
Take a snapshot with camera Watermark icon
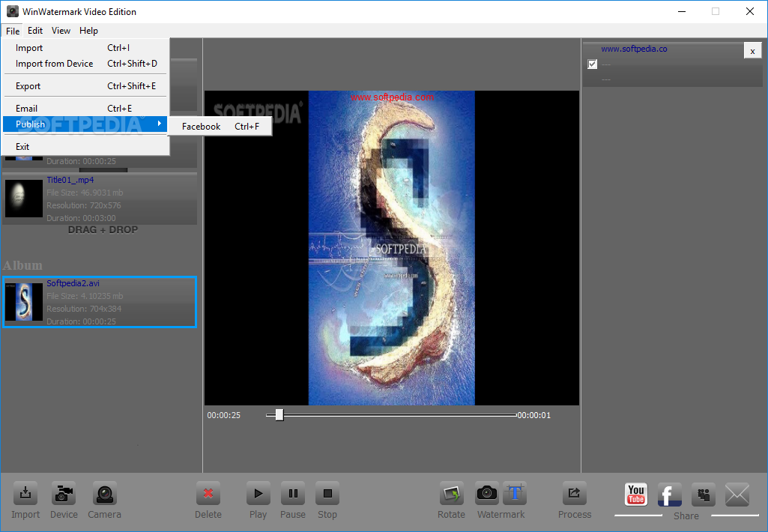pos(487,493)
